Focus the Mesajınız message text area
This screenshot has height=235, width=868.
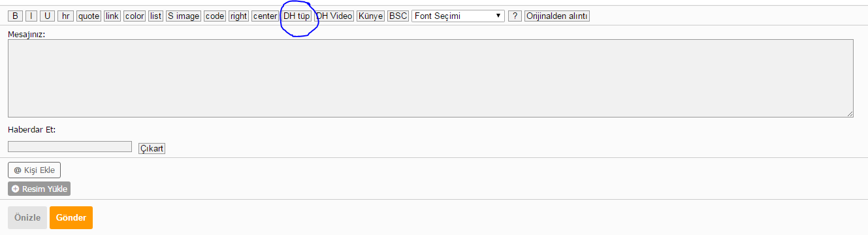click(430, 78)
